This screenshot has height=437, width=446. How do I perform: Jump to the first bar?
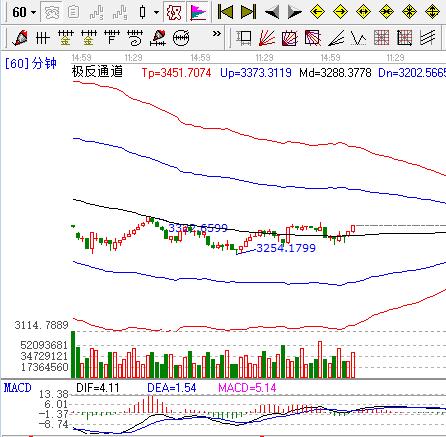coord(226,12)
